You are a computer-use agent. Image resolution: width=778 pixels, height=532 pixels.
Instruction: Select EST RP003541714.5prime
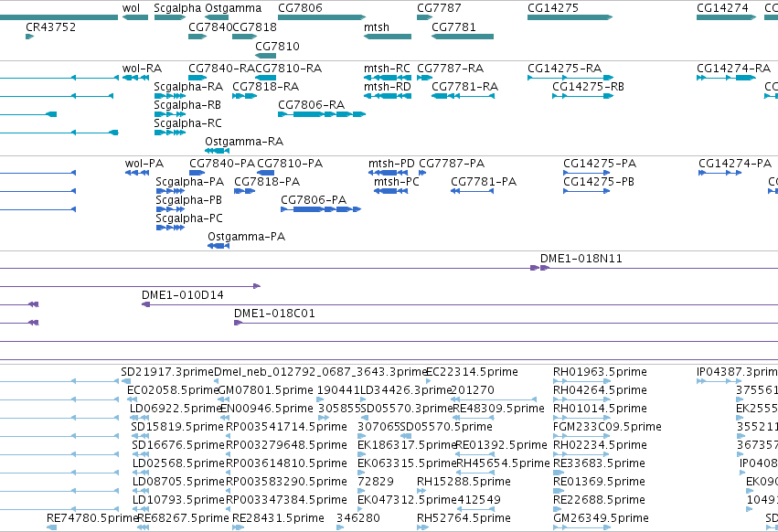[x=286, y=427]
